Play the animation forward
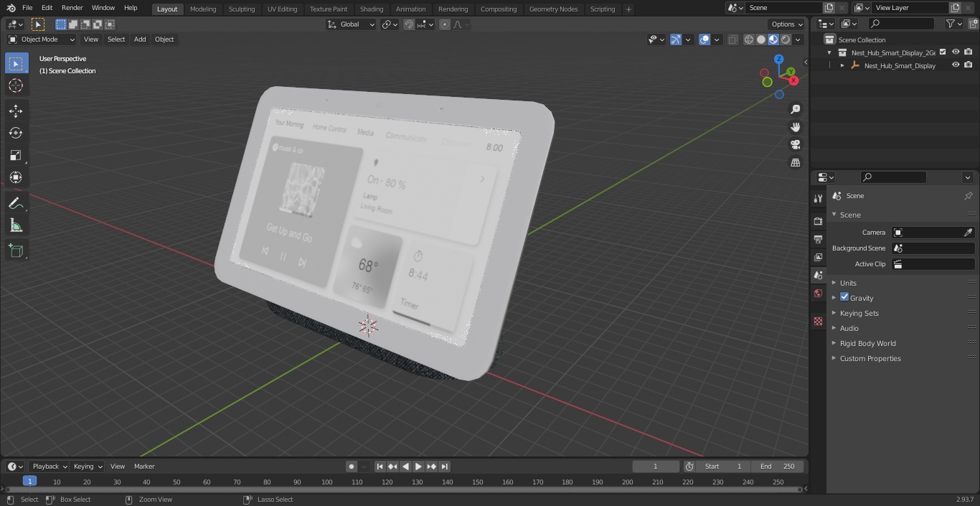Screen dimensions: 980x506 [419, 467]
